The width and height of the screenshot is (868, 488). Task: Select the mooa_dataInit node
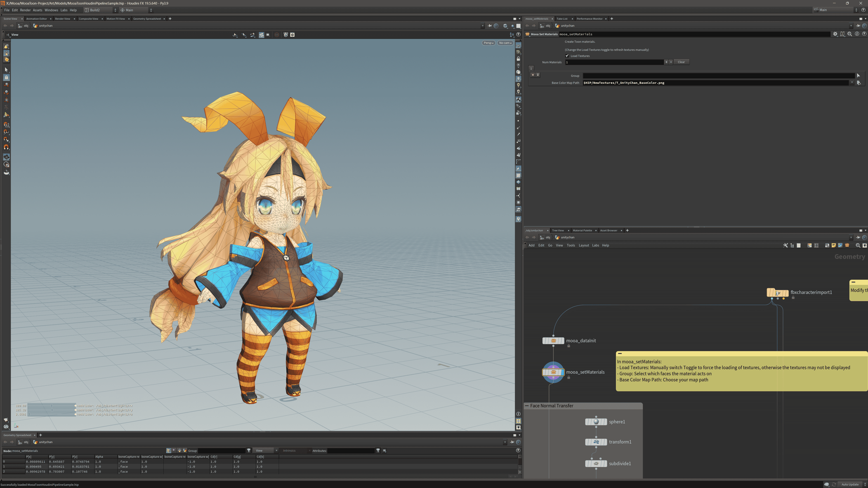(x=553, y=341)
